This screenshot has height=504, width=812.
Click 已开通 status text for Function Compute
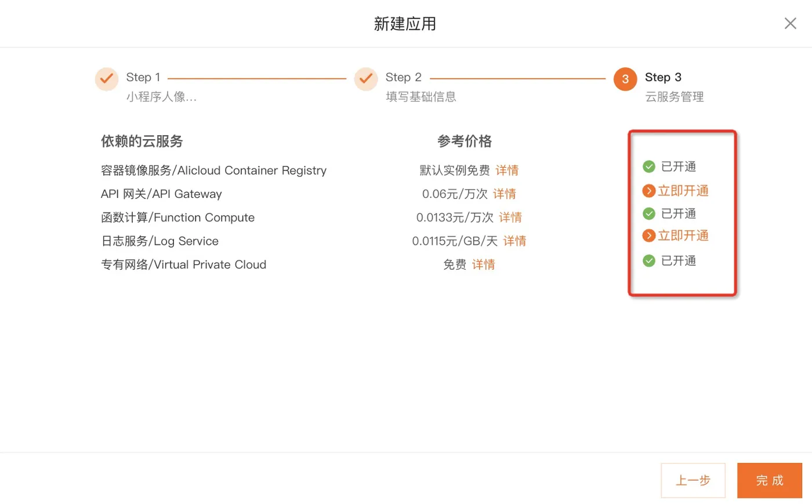pos(679,214)
